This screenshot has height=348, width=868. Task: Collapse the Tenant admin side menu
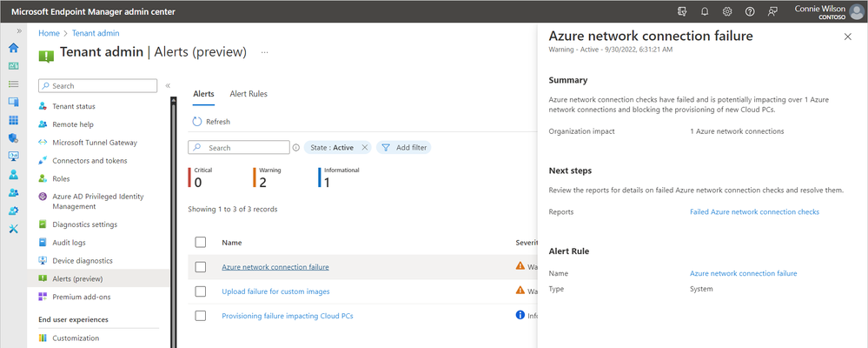coord(168,86)
